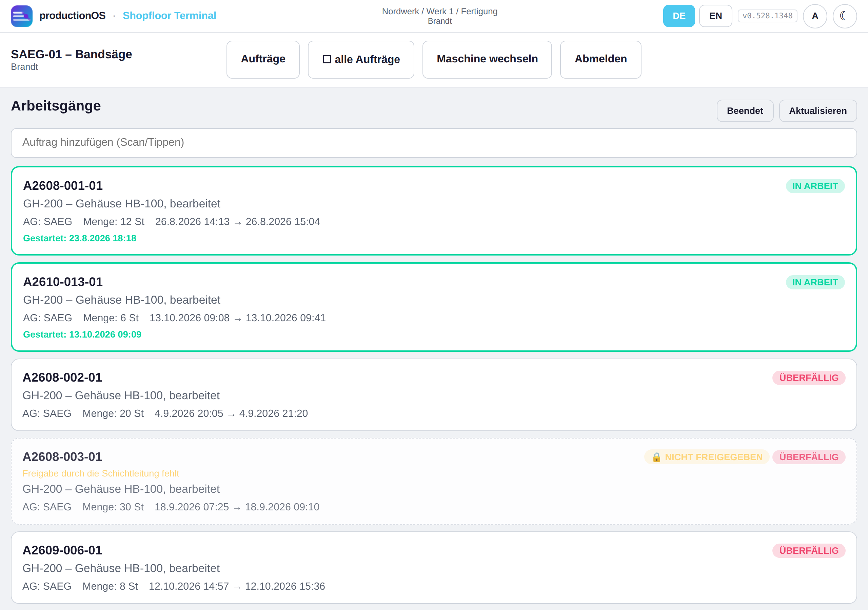Open the Aufträge view

tap(263, 59)
